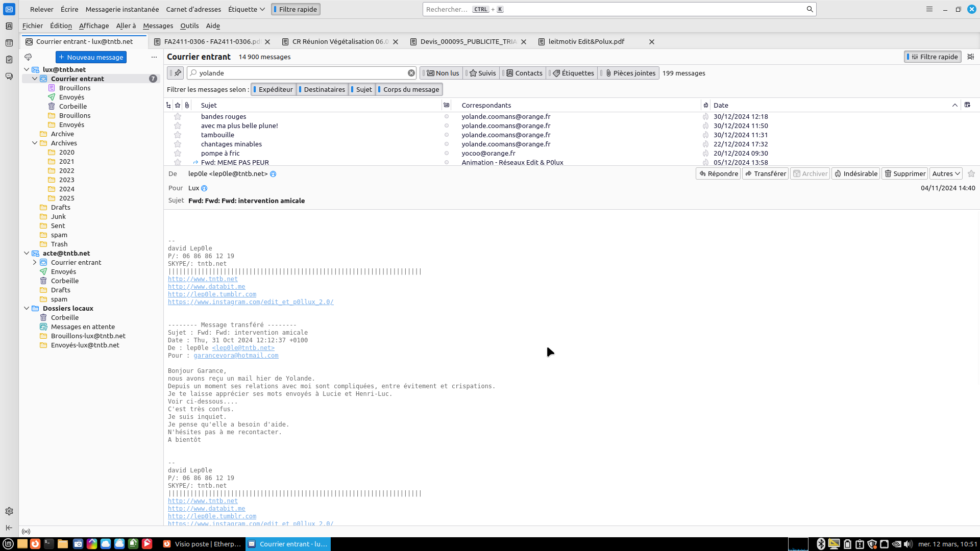Toggle the Non lus filter
Viewport: 980px width, 551px height.
(x=443, y=73)
